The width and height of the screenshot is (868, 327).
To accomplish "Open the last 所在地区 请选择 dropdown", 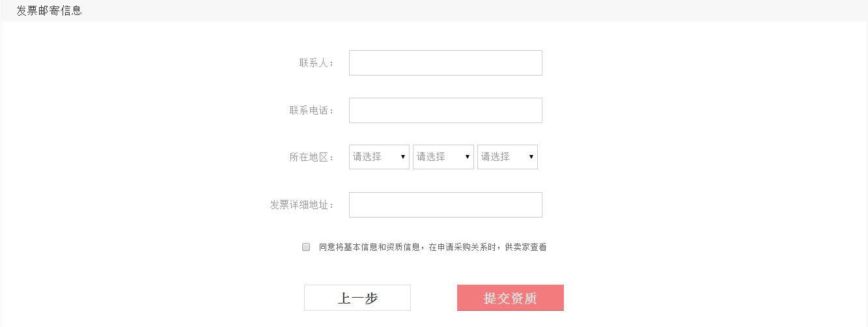I will click(507, 157).
